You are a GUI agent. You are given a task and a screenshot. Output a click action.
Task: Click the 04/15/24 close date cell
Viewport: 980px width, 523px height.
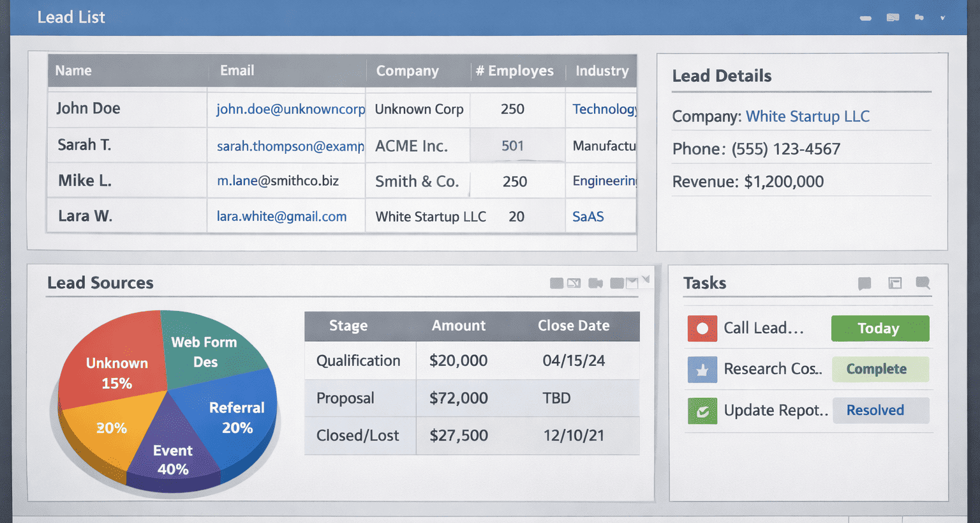pyautogui.click(x=574, y=361)
